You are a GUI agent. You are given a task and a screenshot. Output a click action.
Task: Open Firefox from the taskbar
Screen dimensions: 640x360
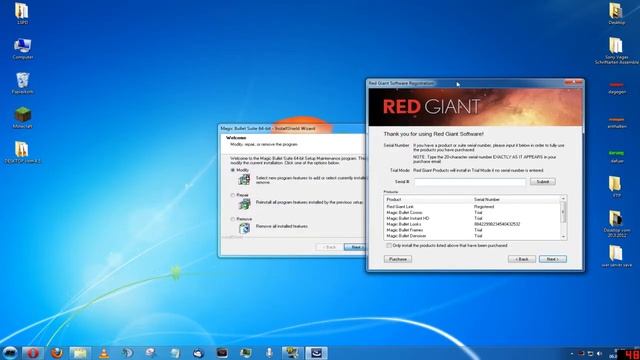57,353
